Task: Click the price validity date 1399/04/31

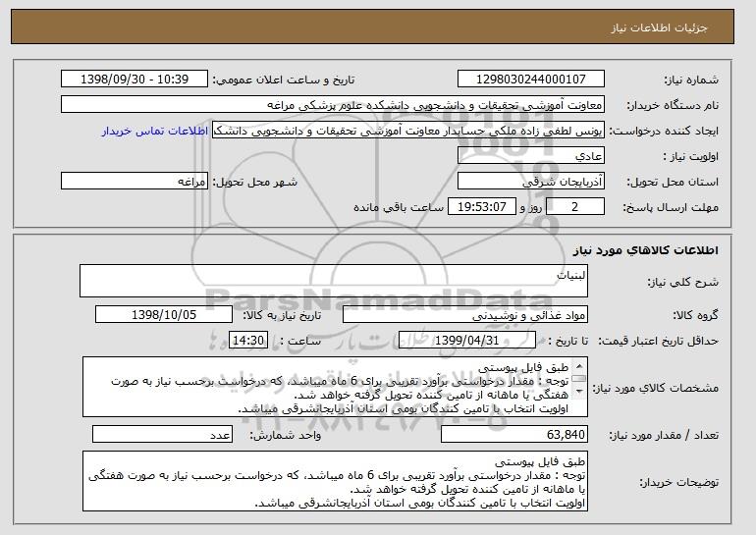Action: (x=467, y=341)
